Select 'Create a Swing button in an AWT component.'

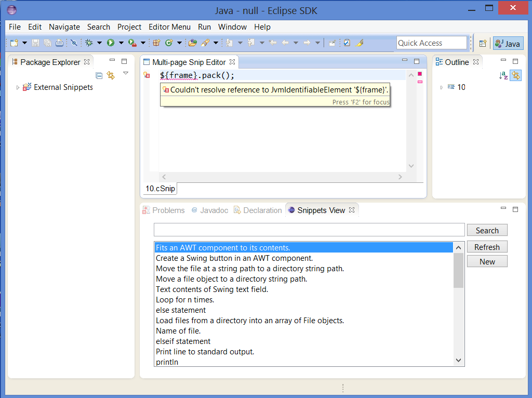(x=303, y=258)
